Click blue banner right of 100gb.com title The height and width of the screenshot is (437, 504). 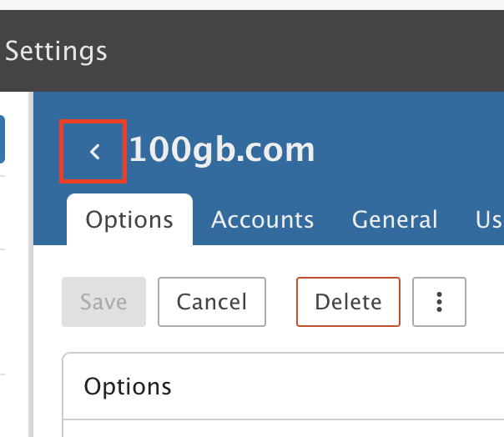tap(409, 151)
